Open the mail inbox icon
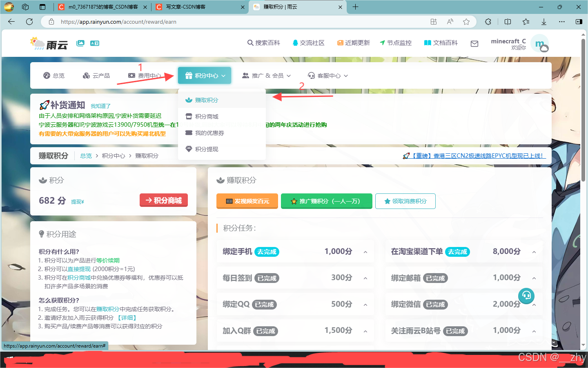 474,43
